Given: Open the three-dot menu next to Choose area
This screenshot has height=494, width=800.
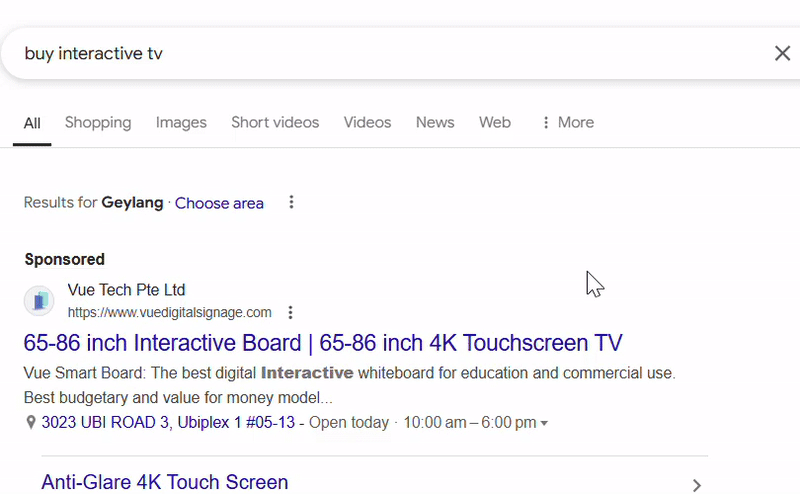Looking at the screenshot, I should (x=291, y=202).
